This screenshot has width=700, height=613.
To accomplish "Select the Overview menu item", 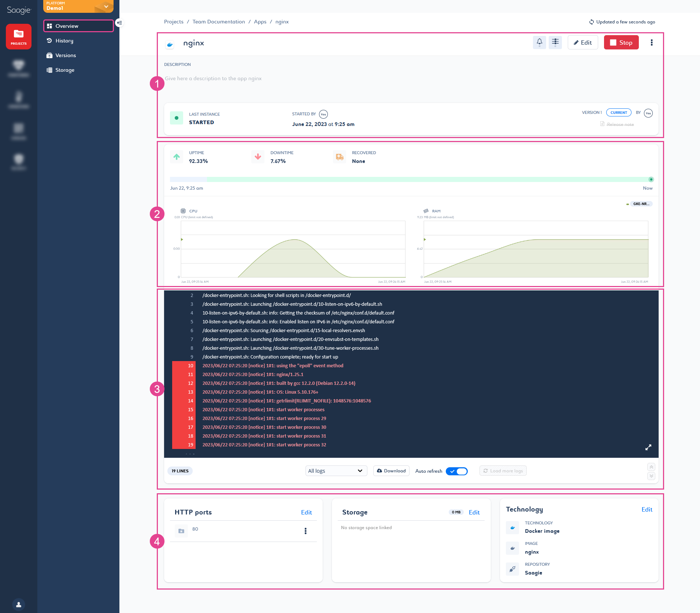I will (78, 26).
